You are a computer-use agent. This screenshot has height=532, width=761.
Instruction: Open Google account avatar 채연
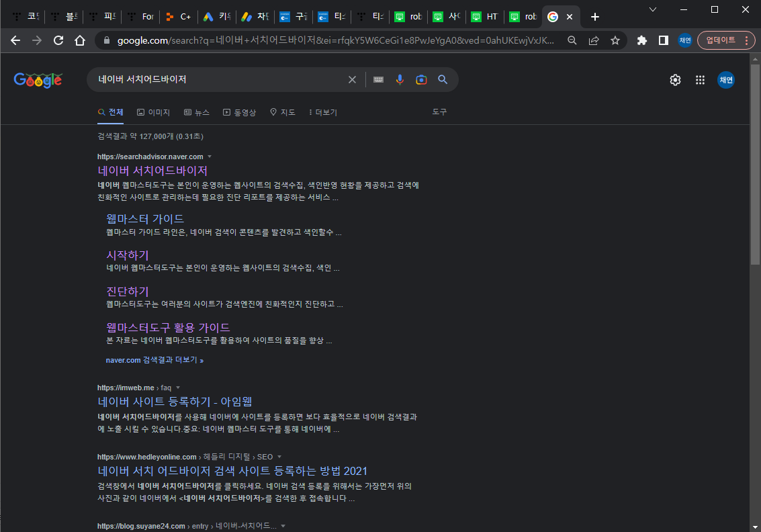pos(726,80)
